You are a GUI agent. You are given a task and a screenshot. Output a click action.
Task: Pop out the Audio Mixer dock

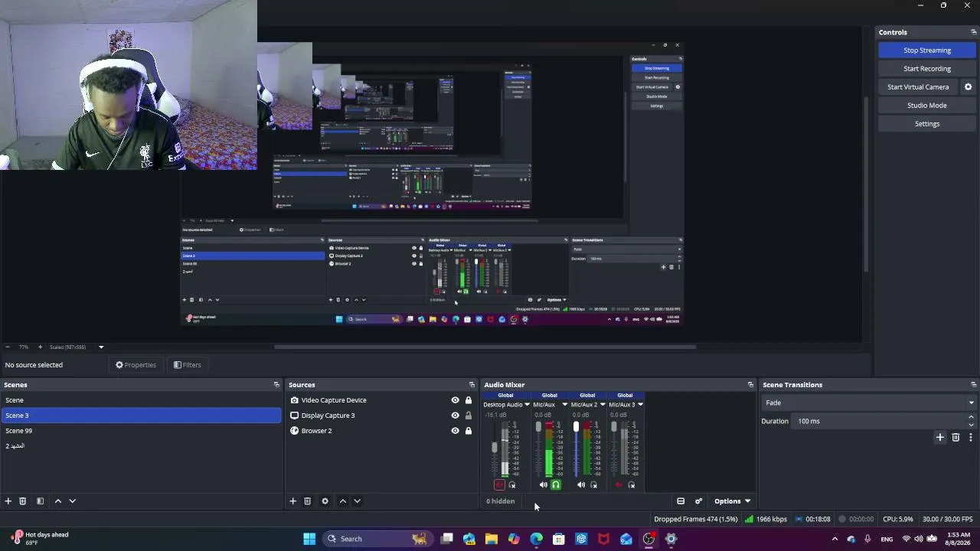750,385
